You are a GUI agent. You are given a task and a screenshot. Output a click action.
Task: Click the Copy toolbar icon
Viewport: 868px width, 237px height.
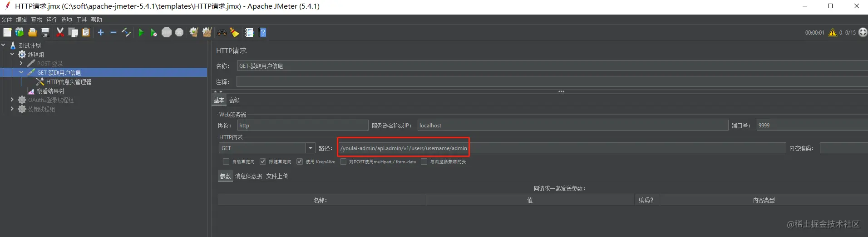click(73, 32)
